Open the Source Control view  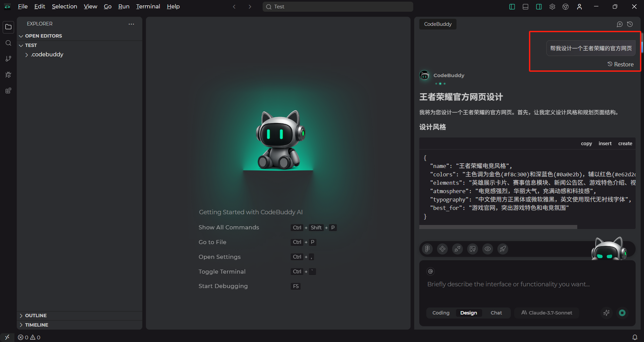pos(8,59)
